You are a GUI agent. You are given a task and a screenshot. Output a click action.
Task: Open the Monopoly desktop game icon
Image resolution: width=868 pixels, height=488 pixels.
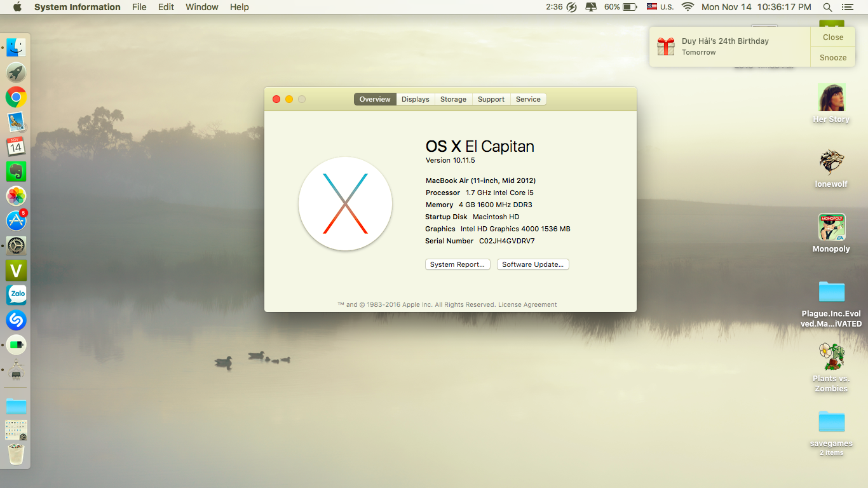click(831, 227)
